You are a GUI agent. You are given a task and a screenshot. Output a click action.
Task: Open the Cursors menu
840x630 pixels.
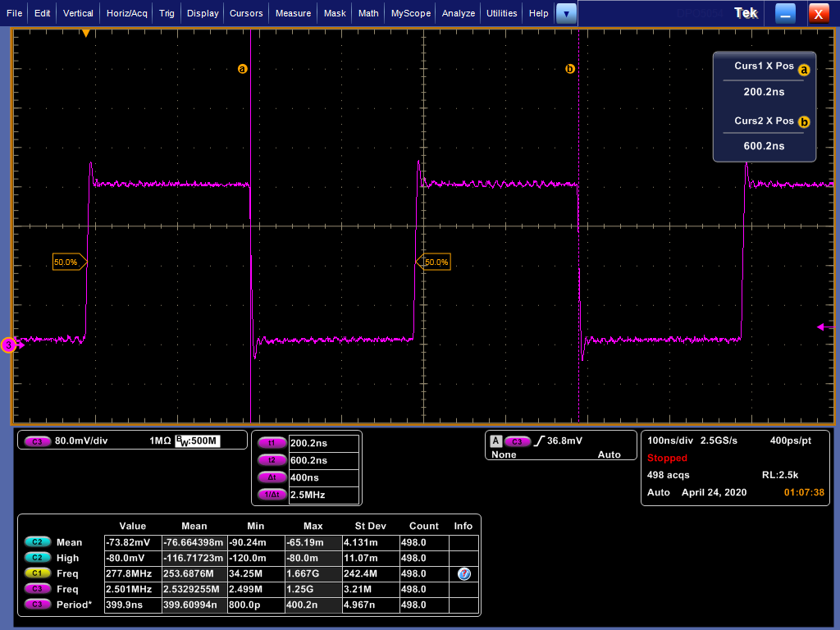(246, 13)
